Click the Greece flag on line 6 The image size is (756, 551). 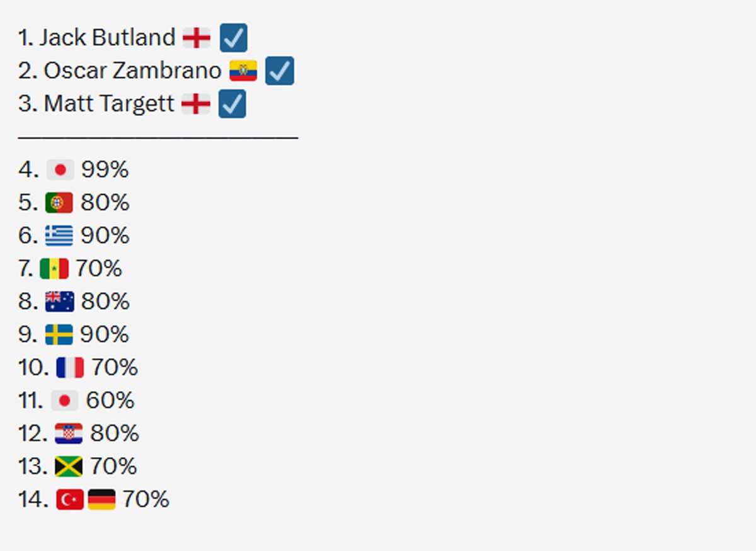pos(59,236)
